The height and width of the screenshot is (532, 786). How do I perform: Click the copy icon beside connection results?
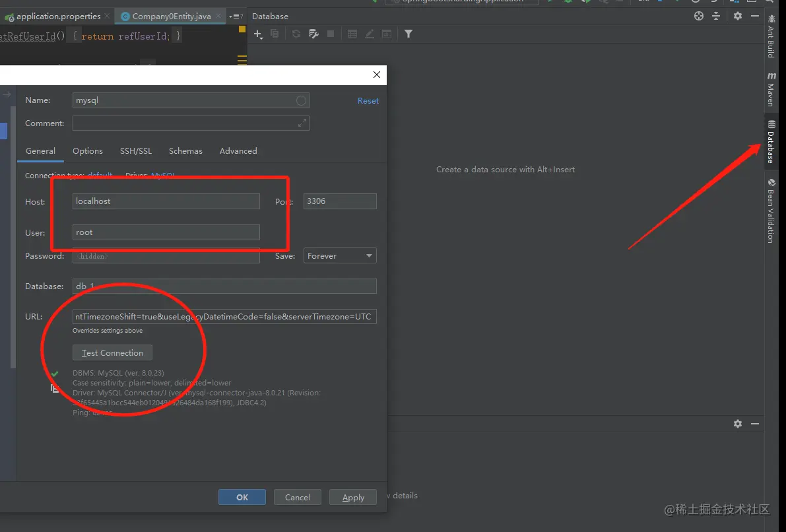[54, 388]
